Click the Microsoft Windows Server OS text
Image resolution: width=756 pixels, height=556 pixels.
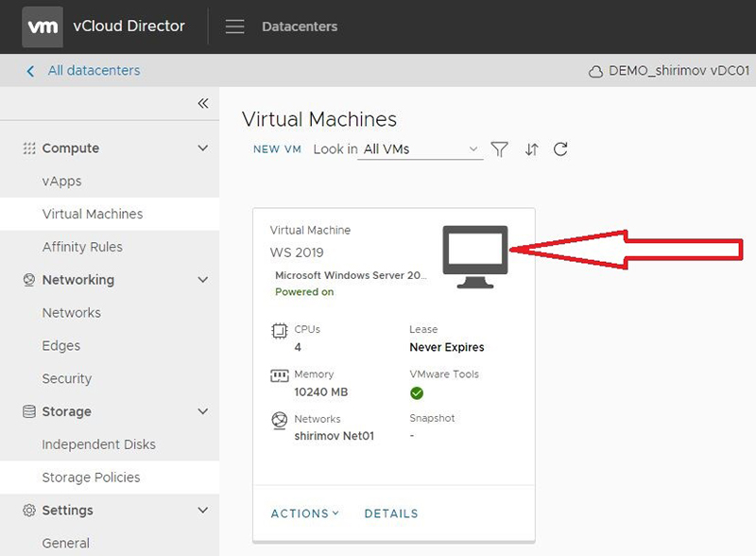351,275
